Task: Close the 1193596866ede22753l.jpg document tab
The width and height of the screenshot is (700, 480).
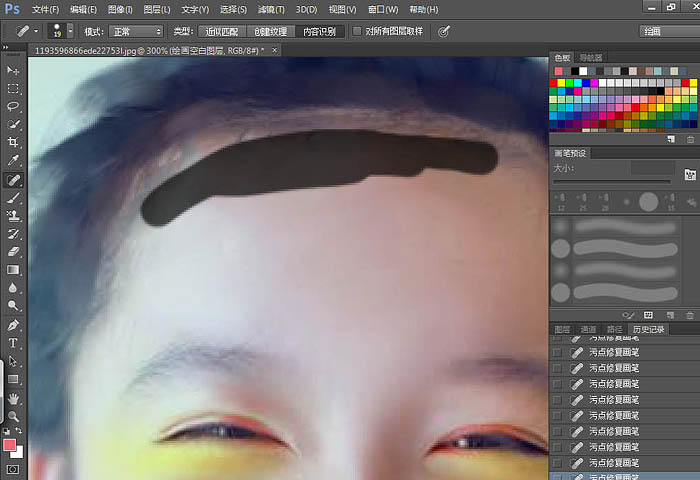Action: [275, 50]
